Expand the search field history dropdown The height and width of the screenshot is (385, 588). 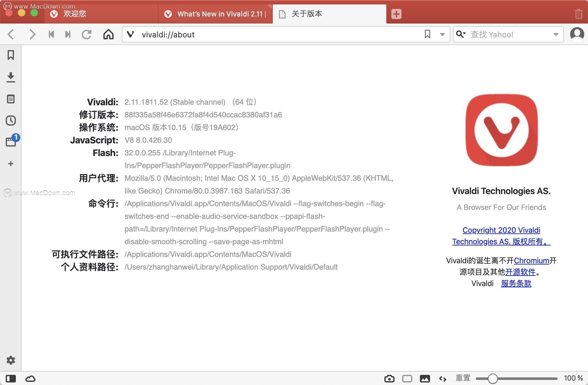(x=556, y=34)
